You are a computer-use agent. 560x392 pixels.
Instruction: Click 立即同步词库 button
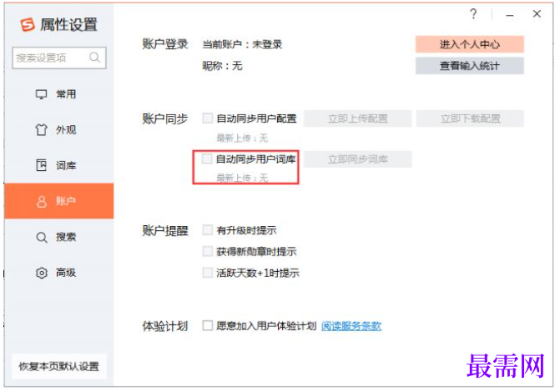[357, 158]
